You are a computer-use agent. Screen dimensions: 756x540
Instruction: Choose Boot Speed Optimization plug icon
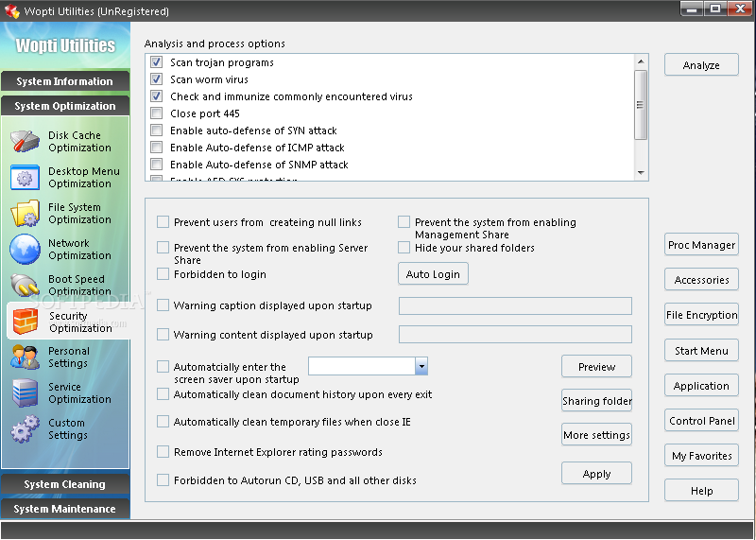click(x=26, y=286)
